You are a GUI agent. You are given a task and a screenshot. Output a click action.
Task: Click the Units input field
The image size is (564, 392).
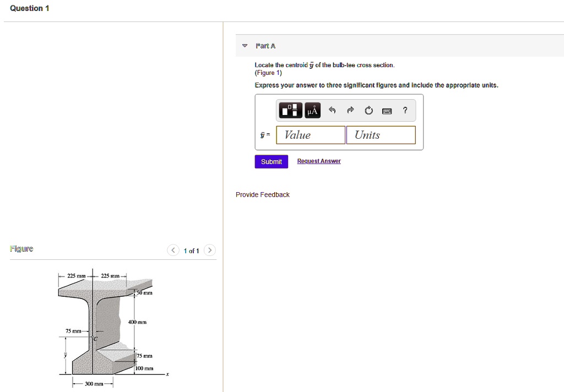pyautogui.click(x=381, y=135)
